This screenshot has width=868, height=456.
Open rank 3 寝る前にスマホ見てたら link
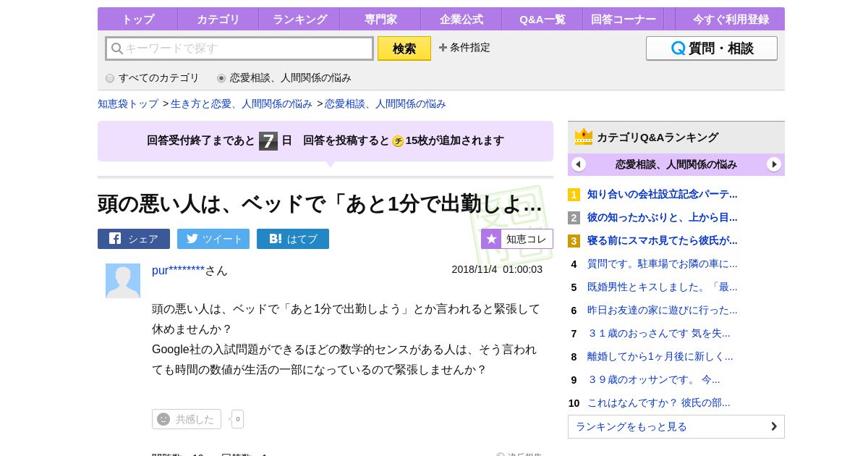click(663, 240)
